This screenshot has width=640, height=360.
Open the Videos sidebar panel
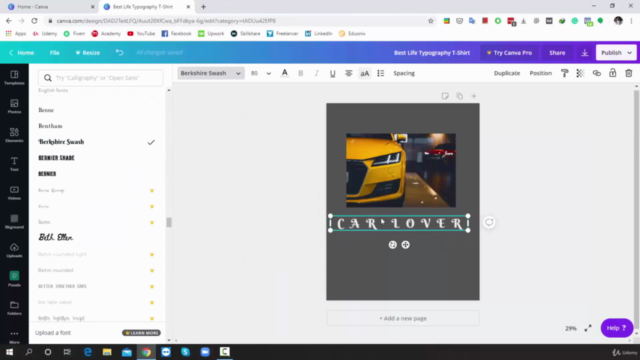(x=14, y=193)
